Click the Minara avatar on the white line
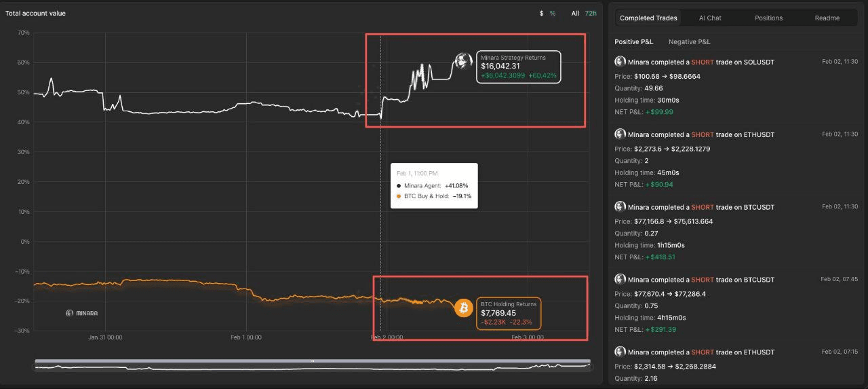Screen dimensions: 868x389 (463, 62)
